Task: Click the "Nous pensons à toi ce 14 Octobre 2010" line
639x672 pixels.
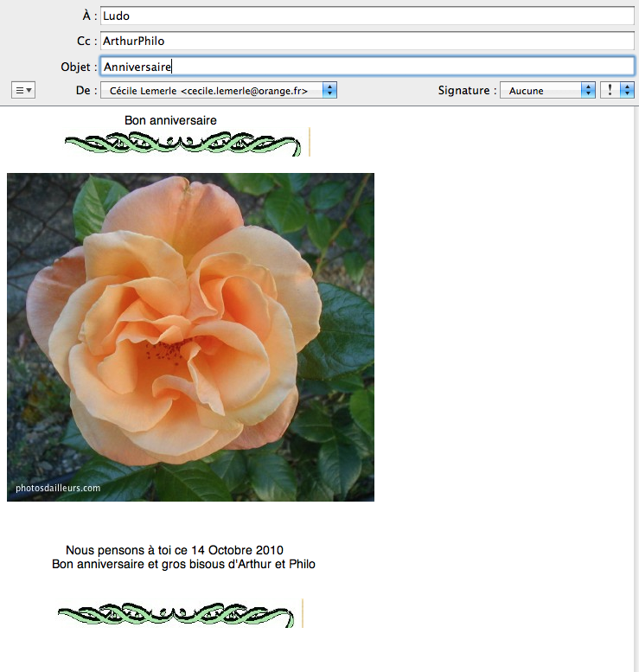Action: click(175, 550)
